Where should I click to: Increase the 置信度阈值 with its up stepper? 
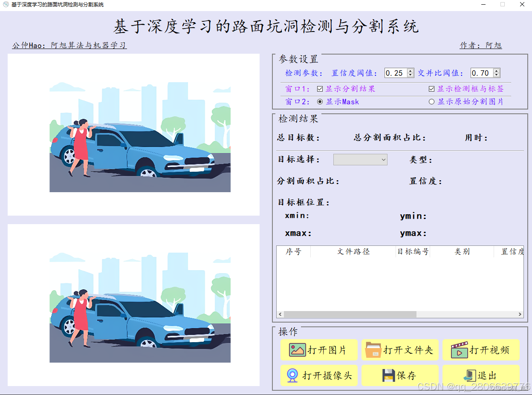411,71
